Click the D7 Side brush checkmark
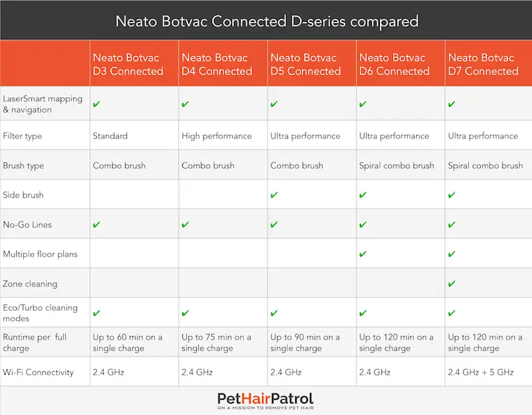532x415 pixels. coord(452,195)
